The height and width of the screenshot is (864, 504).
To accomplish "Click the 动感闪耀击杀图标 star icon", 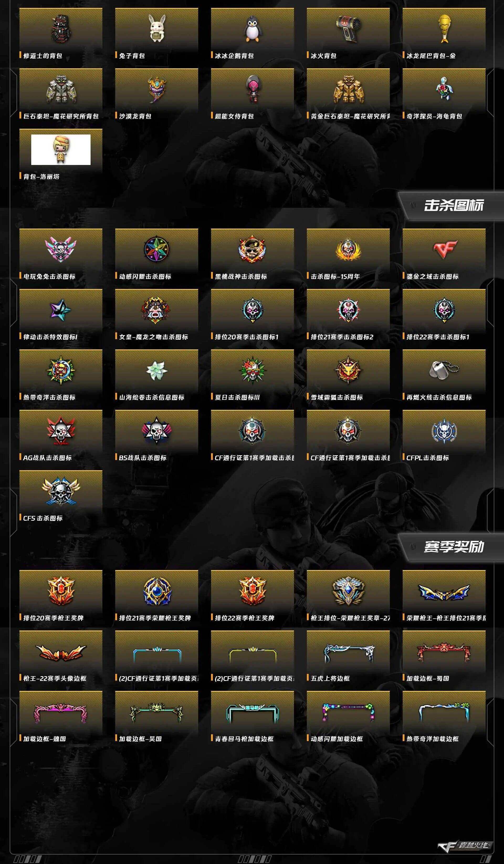I will pyautogui.click(x=156, y=250).
